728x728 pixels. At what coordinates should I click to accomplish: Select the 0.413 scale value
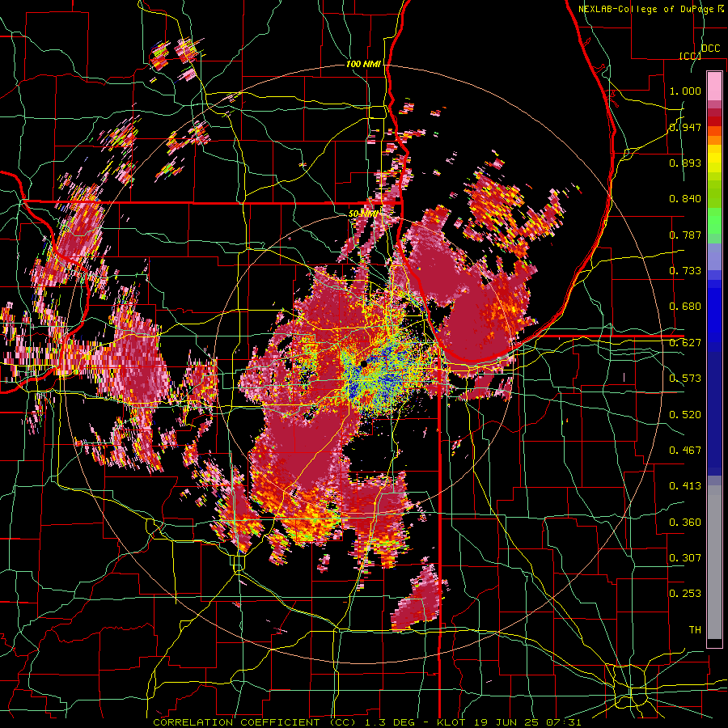(x=685, y=486)
